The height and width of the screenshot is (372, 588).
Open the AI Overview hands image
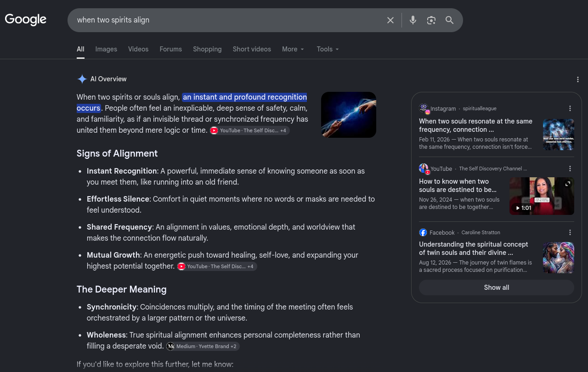pos(349,115)
